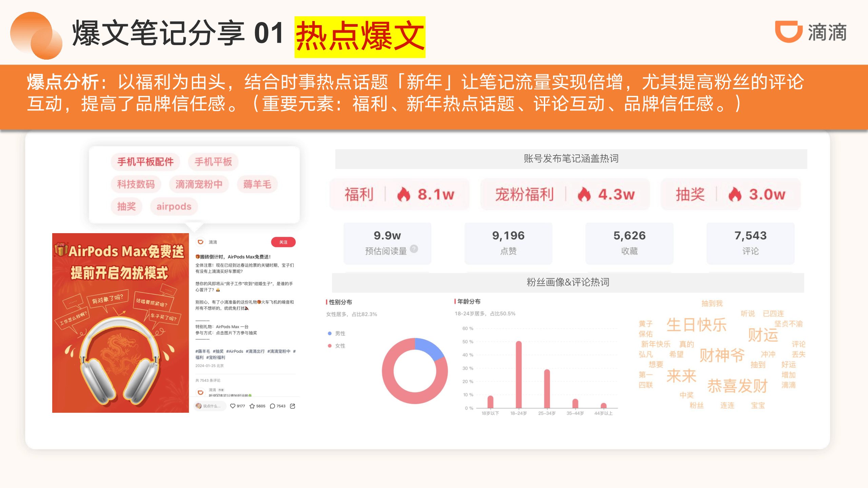Click the 女性居多，占比82.3% caption
The width and height of the screenshot is (868, 488).
click(x=352, y=314)
